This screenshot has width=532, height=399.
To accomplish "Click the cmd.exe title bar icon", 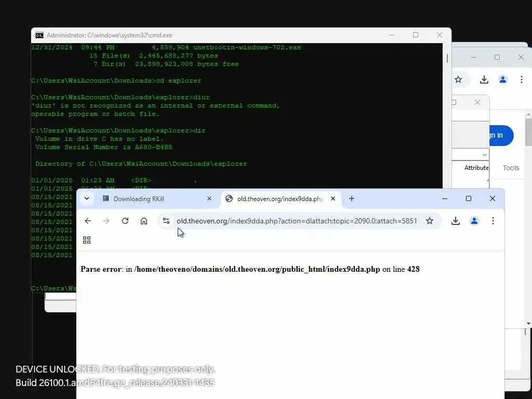I will 39,35.
